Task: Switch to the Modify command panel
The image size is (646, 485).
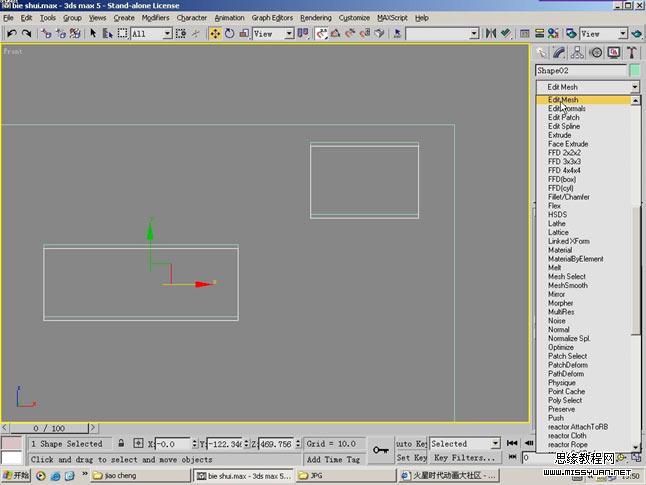Action: coord(559,52)
